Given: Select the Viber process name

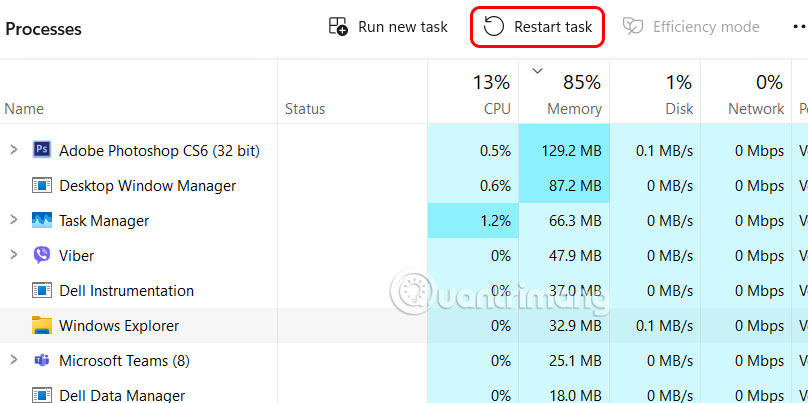Looking at the screenshot, I should pos(77,256).
